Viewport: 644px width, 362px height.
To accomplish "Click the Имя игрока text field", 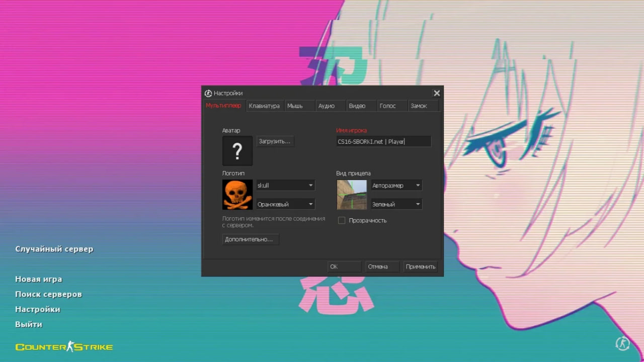I will [x=383, y=142].
